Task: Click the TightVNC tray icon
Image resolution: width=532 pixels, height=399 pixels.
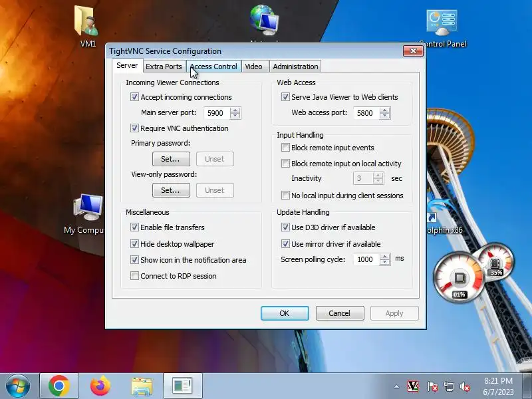Action: [413, 386]
